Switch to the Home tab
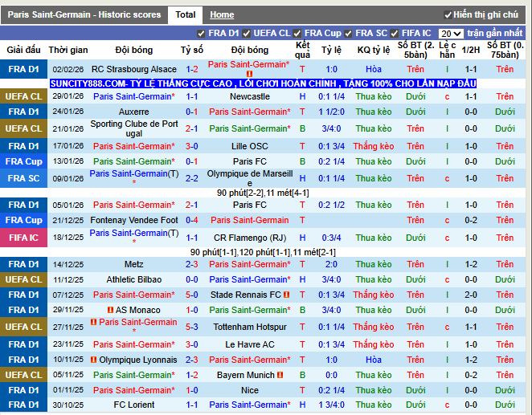This screenshot has width=532, height=415. pos(222,15)
